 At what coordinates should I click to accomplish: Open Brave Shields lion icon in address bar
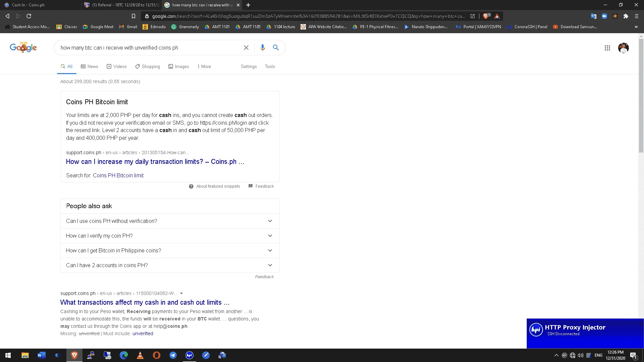(x=486, y=16)
